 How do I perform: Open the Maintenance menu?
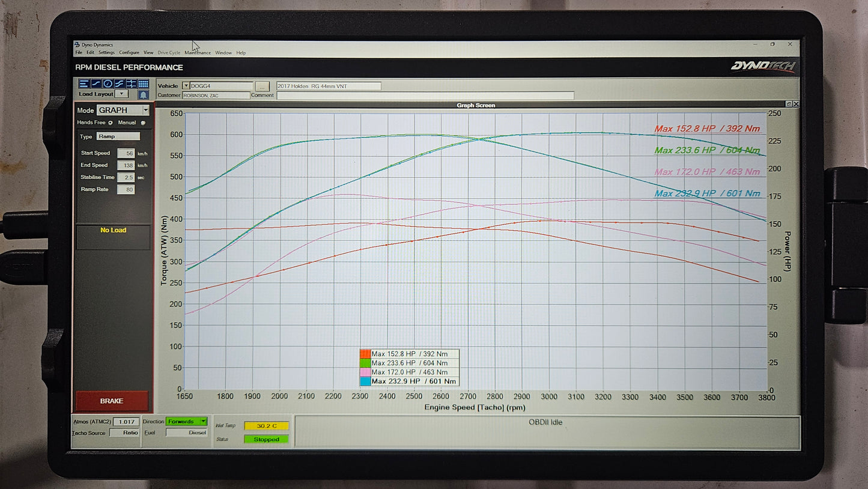pos(198,53)
